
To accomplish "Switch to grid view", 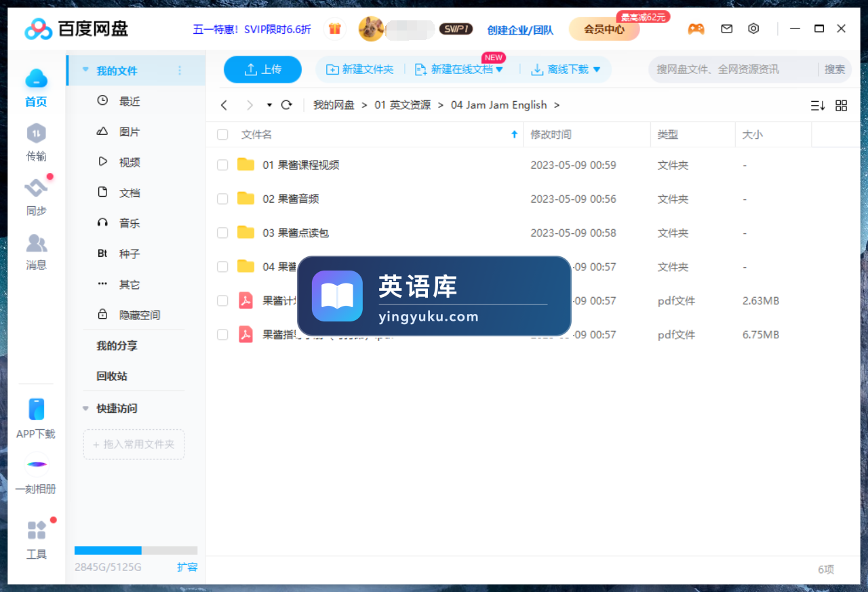I will coord(841,106).
